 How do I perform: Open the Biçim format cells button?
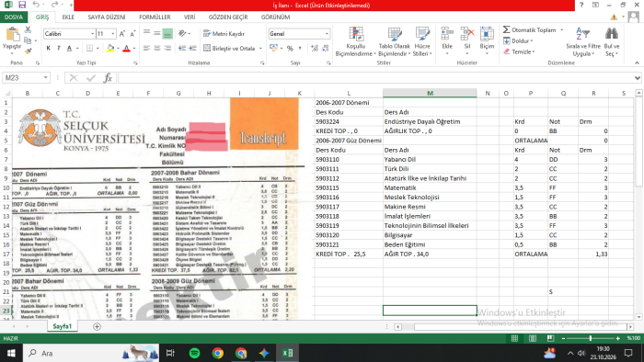pos(487,40)
